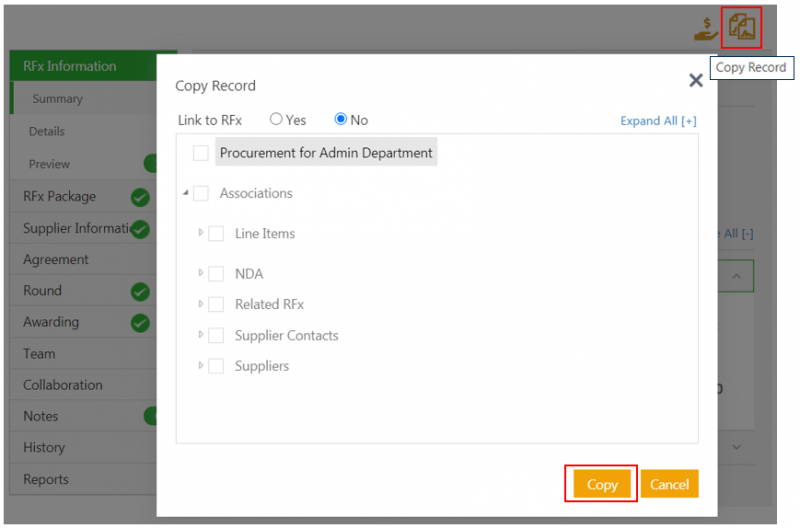Screen dimensions: 800x528
Task: Click green checkmark beside RFx Package
Action: pyautogui.click(x=141, y=197)
